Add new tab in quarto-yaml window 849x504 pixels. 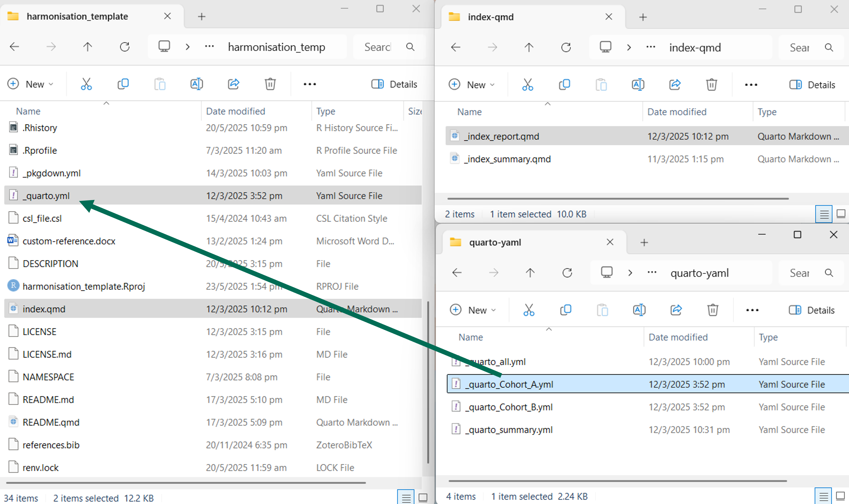point(644,243)
